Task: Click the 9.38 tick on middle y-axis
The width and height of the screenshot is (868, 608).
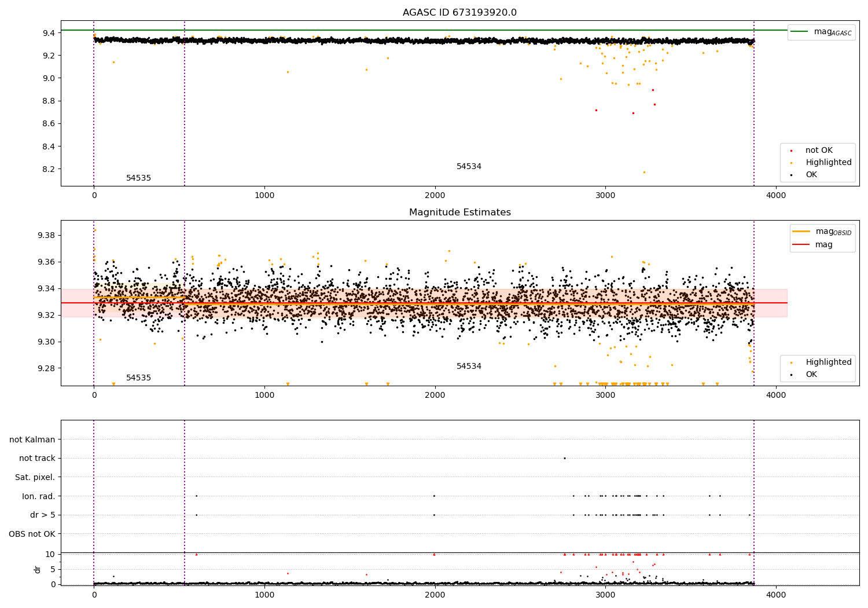Action: pos(47,235)
